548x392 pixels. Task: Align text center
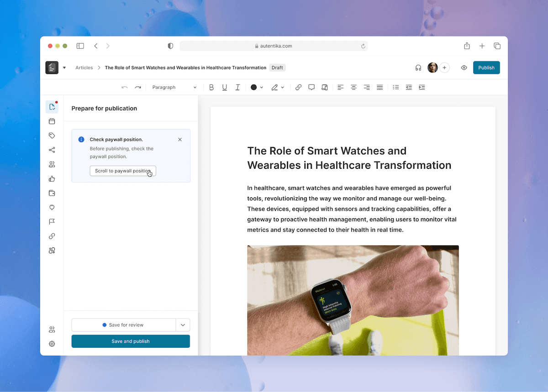pos(353,87)
